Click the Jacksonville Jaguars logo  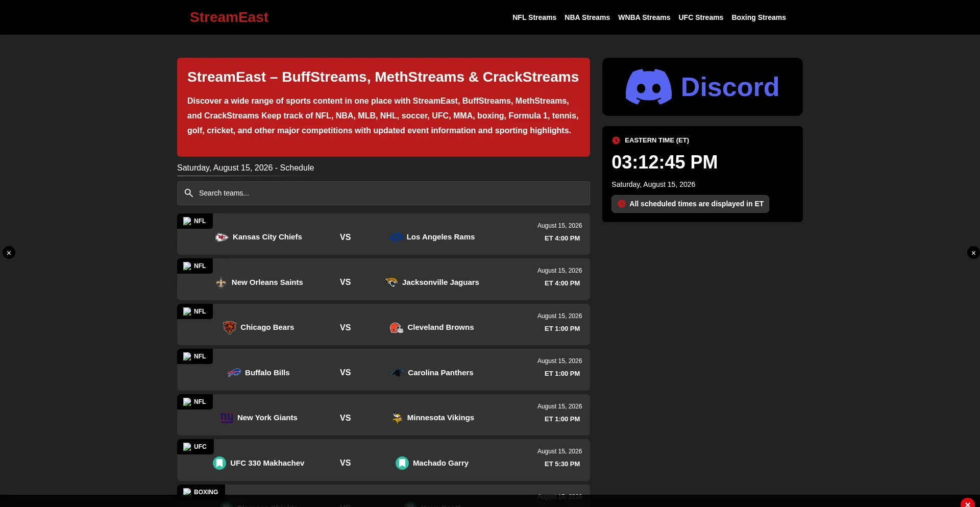click(391, 282)
